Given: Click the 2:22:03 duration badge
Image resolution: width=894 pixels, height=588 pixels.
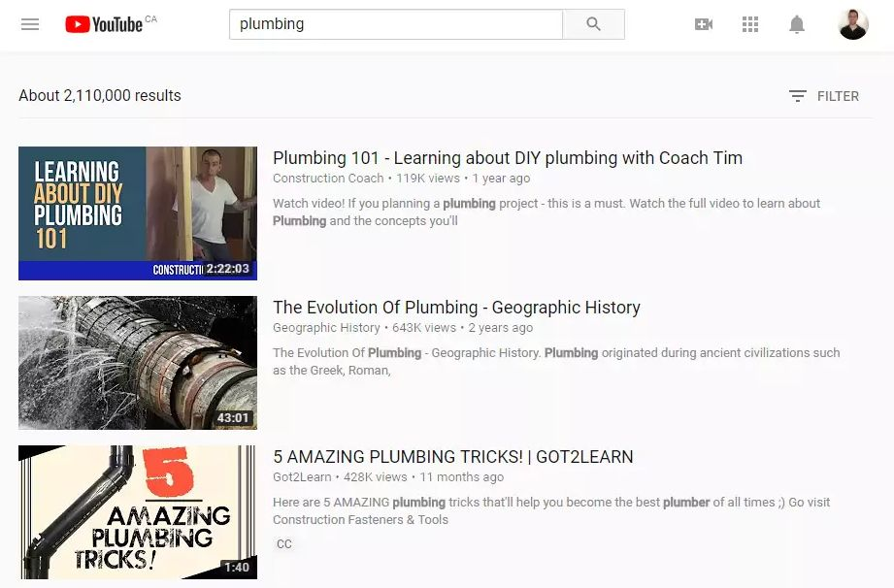Looking at the screenshot, I should point(227,269).
